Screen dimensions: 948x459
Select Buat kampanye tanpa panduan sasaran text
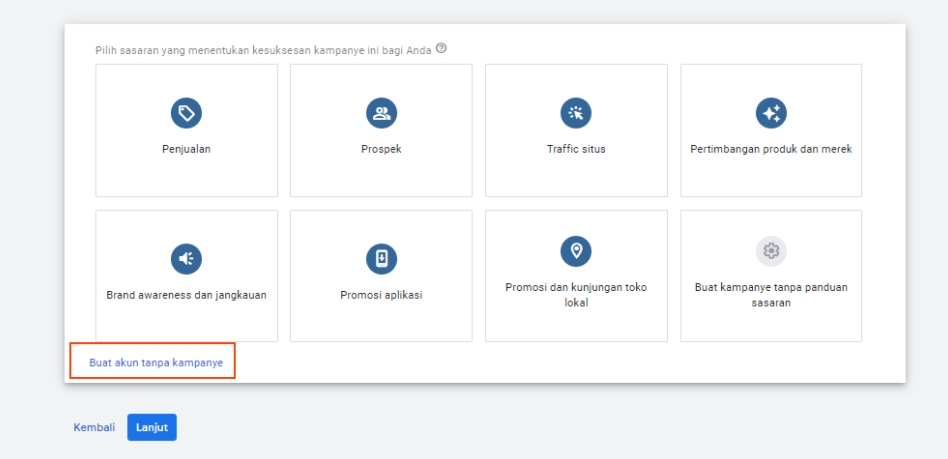point(771,295)
